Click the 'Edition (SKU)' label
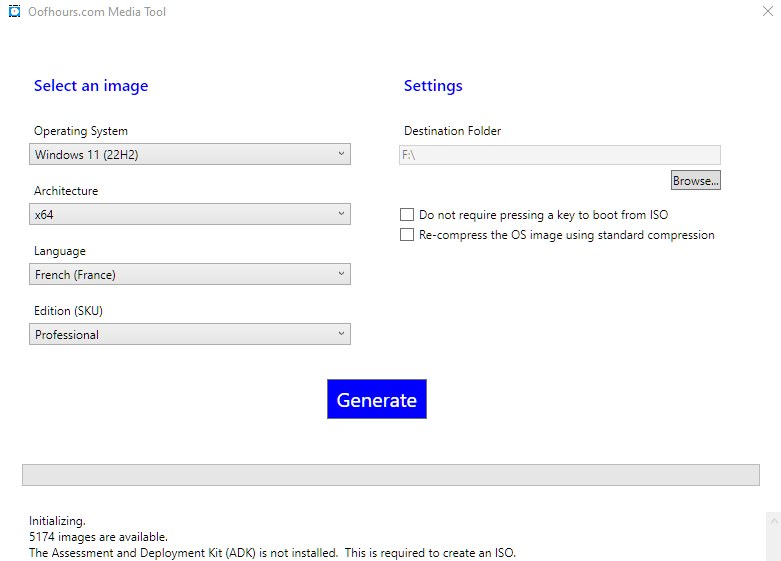Viewport: 781px width, 561px height. point(68,311)
